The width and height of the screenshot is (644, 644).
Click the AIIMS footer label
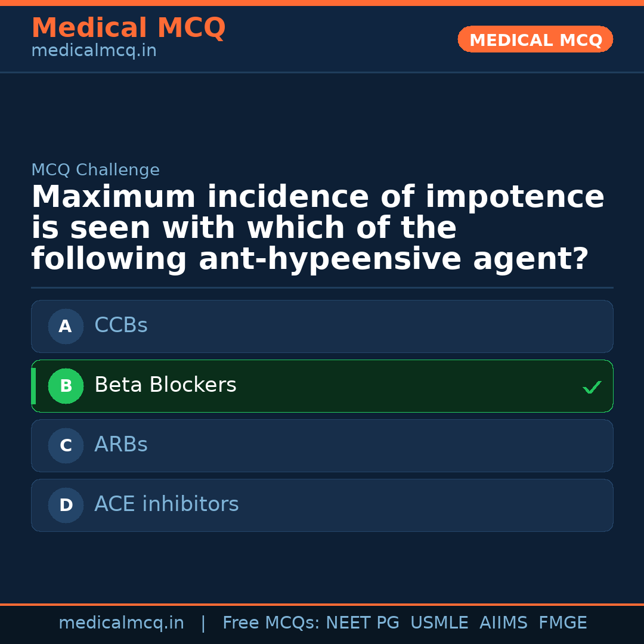503,623
